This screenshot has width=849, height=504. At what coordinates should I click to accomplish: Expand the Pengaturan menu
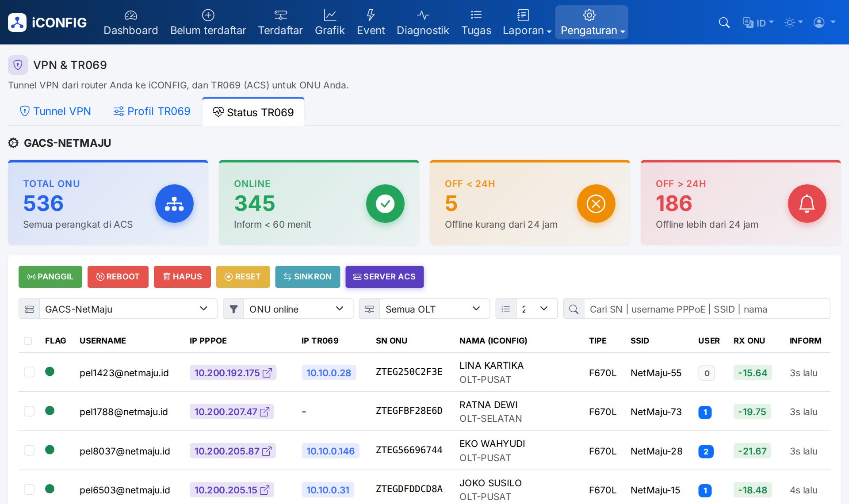pyautogui.click(x=592, y=22)
